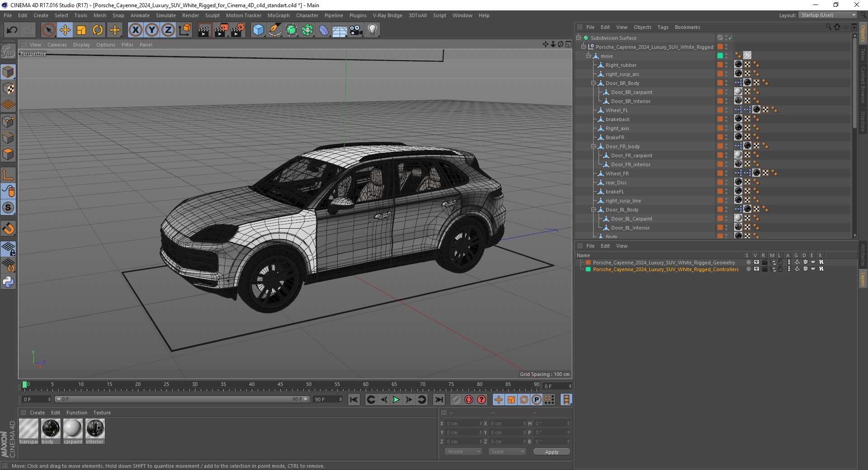
Task: Click the X position input field
Action: pyautogui.click(x=464, y=423)
